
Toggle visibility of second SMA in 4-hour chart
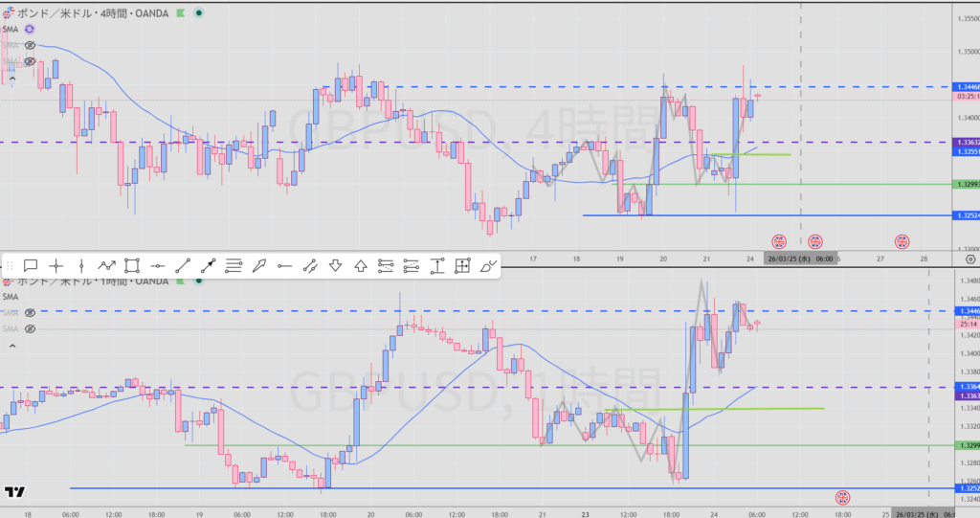click(x=31, y=45)
